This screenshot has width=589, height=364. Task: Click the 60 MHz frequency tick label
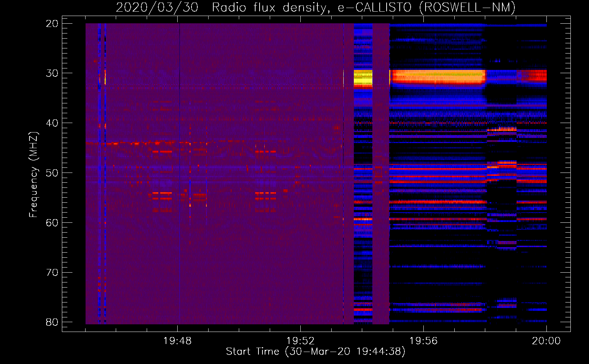click(x=52, y=223)
